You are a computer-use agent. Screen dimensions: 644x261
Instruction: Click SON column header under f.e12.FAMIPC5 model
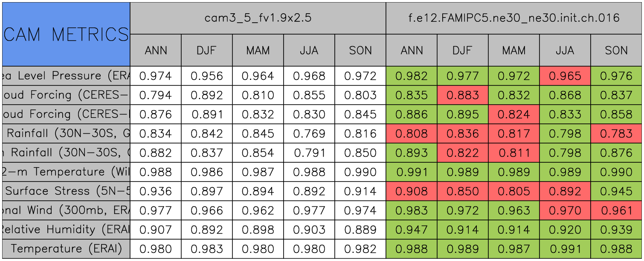(x=616, y=50)
